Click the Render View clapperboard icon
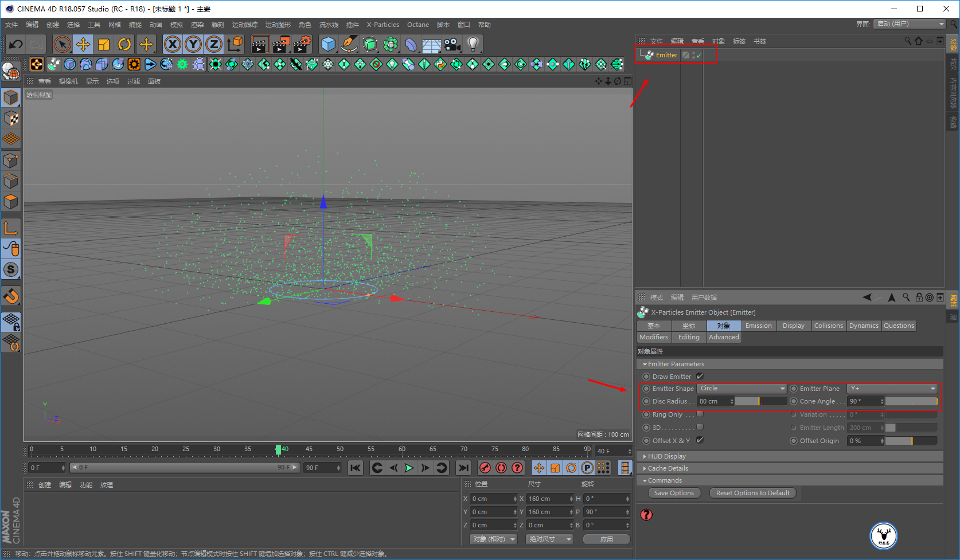This screenshot has width=960, height=560. tap(260, 44)
